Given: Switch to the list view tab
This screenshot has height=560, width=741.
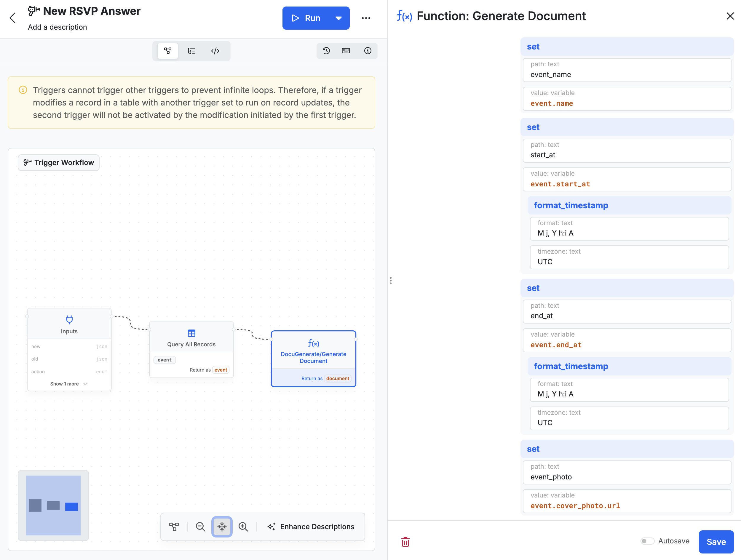Looking at the screenshot, I should tap(191, 51).
